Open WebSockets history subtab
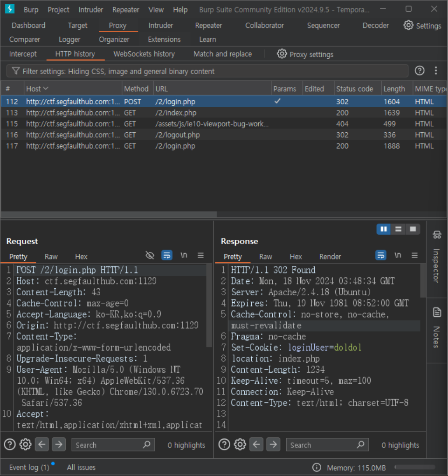Screen dimensions: 448x476 point(144,54)
